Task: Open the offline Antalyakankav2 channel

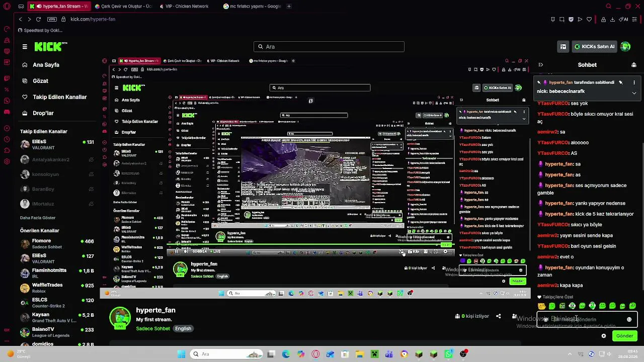Action: click(57, 159)
